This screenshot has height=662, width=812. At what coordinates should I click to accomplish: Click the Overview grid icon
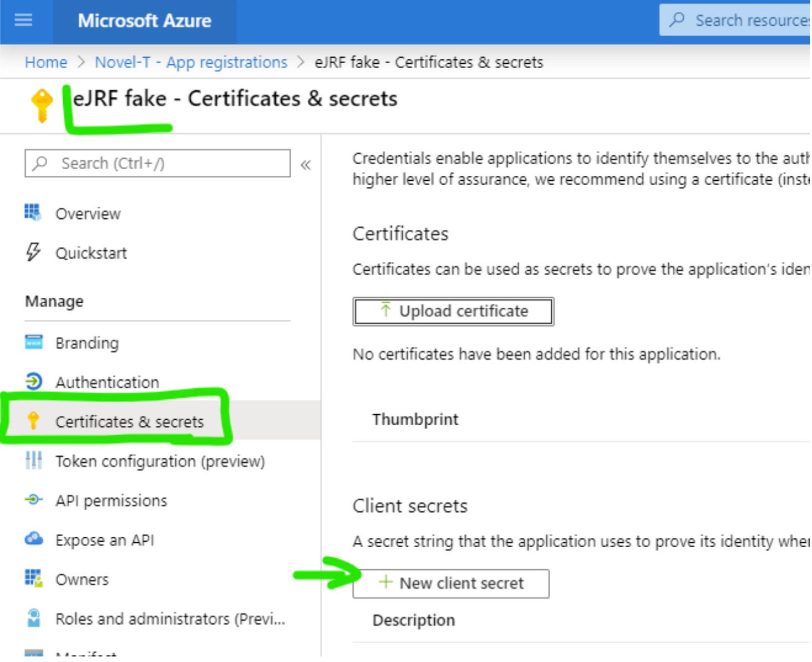point(33,212)
